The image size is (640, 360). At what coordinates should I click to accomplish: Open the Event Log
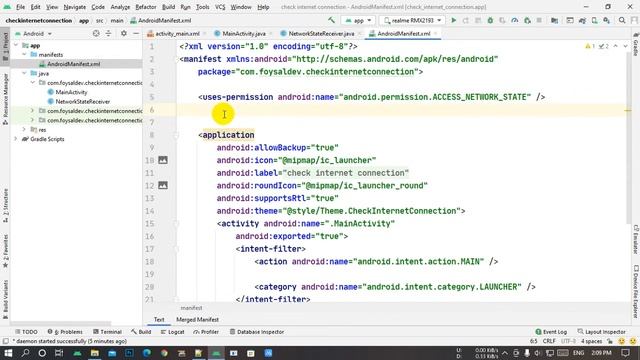click(x=551, y=332)
